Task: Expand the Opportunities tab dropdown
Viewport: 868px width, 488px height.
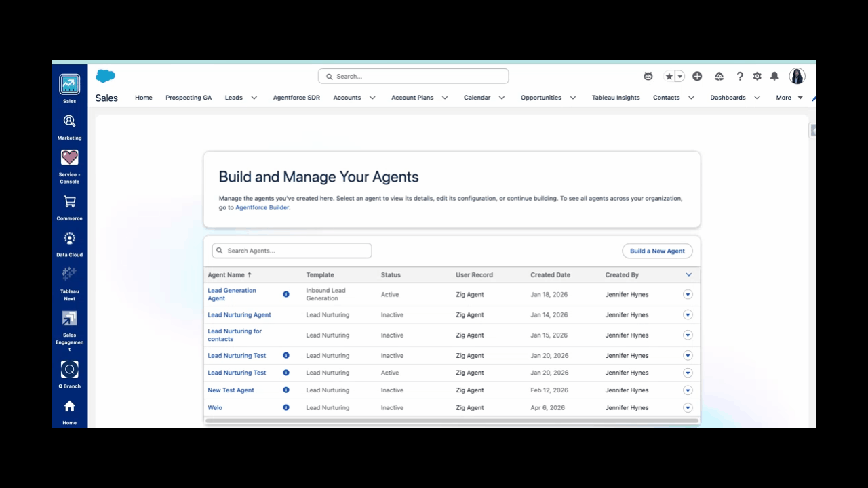Action: [572, 98]
